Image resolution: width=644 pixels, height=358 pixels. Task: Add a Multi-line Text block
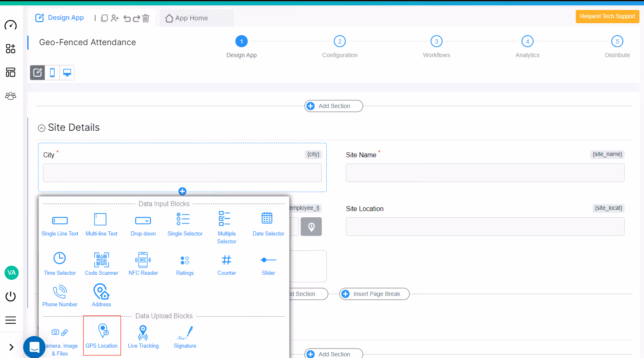click(101, 225)
